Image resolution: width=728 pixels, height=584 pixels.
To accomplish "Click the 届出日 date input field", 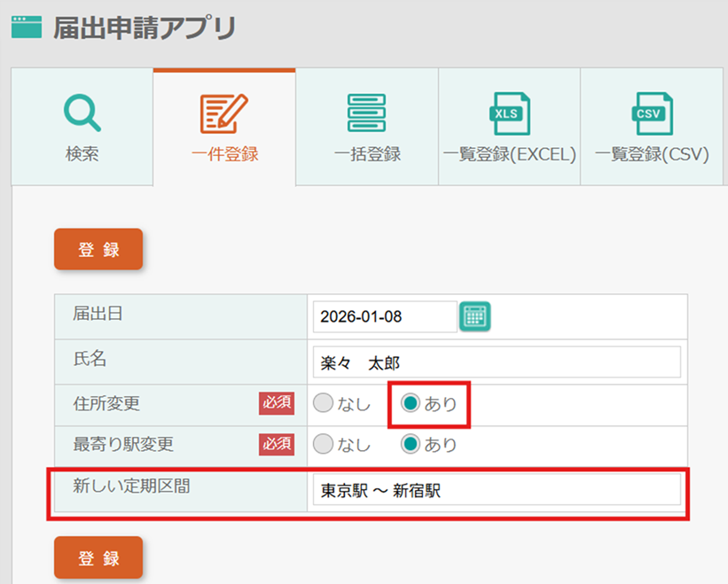I will click(x=384, y=316).
